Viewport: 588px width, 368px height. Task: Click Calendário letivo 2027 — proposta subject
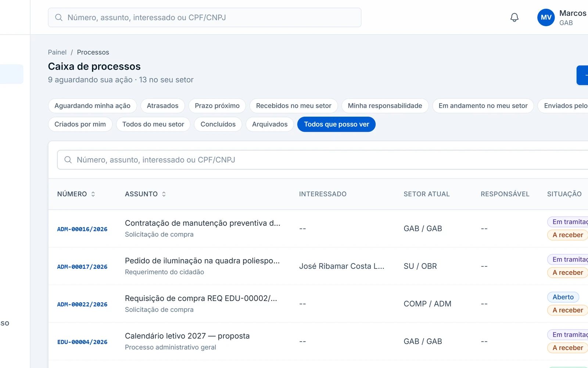(x=187, y=336)
